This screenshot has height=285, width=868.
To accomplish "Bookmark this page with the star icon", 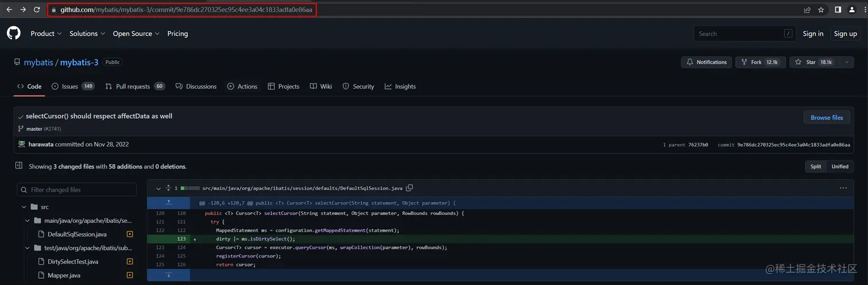I will click(821, 10).
